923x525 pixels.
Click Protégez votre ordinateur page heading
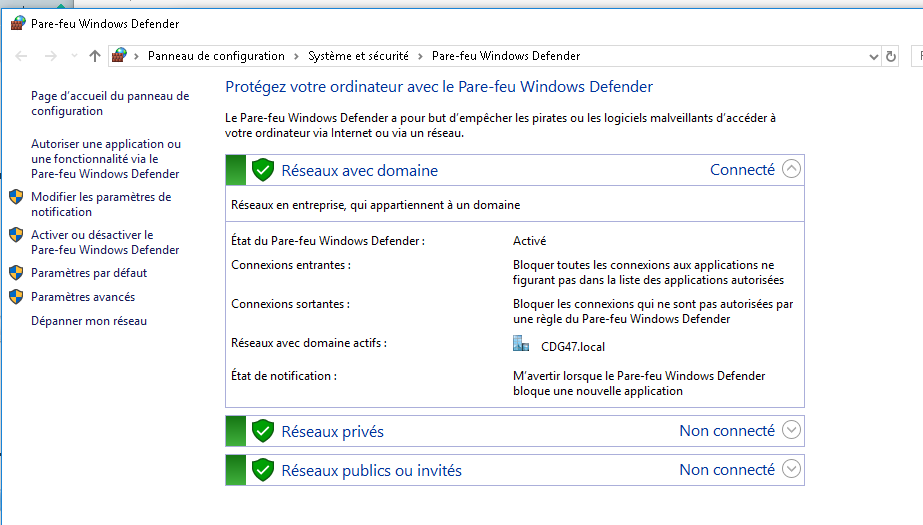coord(439,87)
